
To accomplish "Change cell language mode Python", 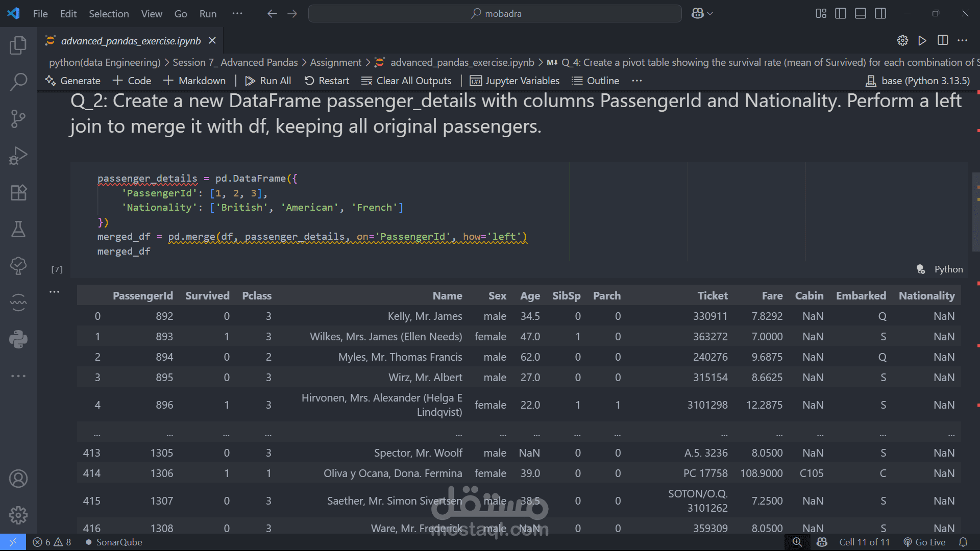I will click(x=948, y=269).
